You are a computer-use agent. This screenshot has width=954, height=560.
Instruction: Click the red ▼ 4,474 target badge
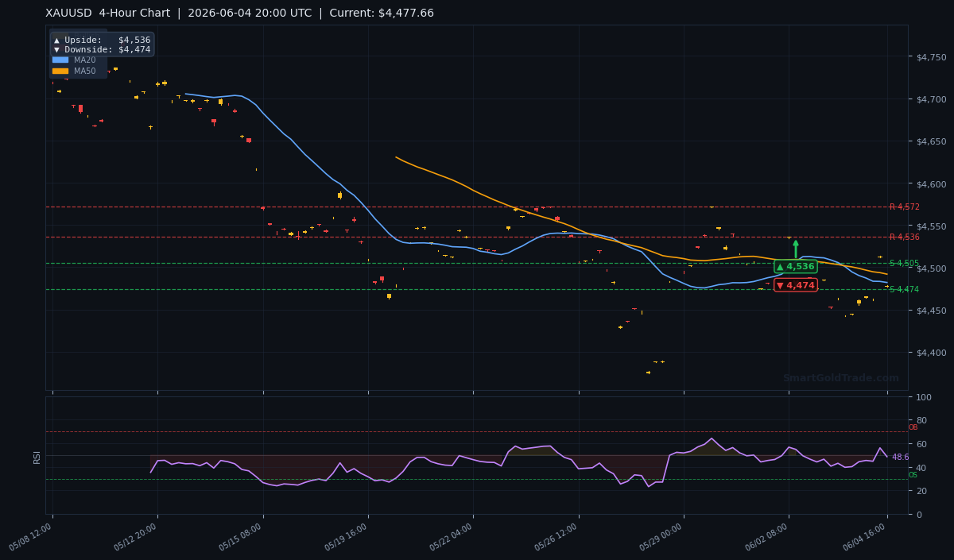(x=796, y=285)
